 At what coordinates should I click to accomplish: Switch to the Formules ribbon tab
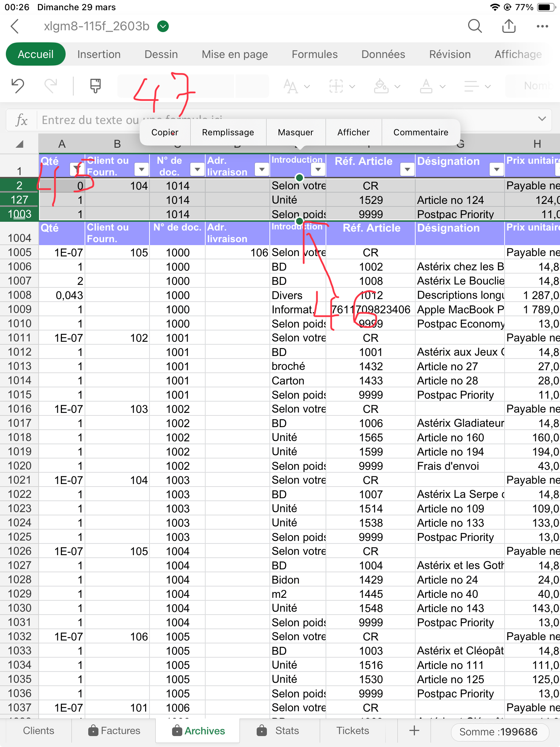pyautogui.click(x=314, y=54)
